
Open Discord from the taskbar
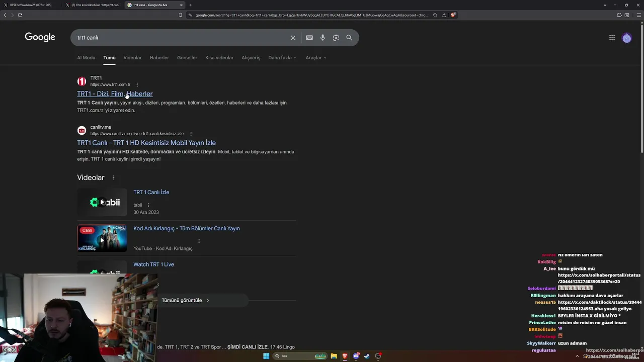(x=356, y=356)
